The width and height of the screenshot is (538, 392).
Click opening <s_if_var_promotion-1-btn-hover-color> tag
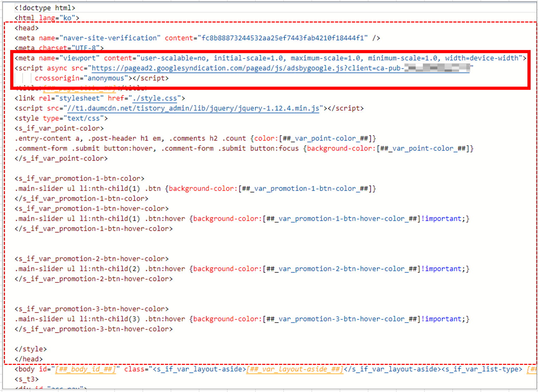pyautogui.click(x=92, y=209)
